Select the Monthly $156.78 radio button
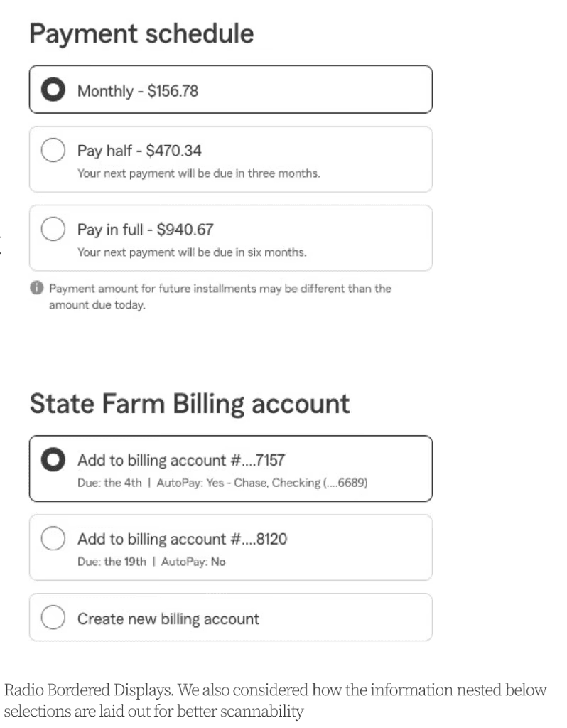The image size is (567, 728). point(53,89)
